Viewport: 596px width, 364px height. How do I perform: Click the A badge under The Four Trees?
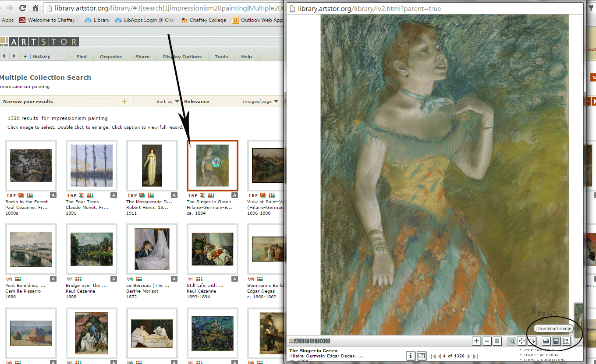pyautogui.click(x=114, y=195)
